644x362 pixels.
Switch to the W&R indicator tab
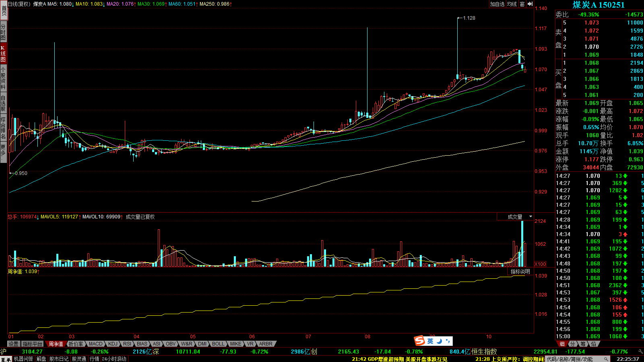click(x=186, y=344)
